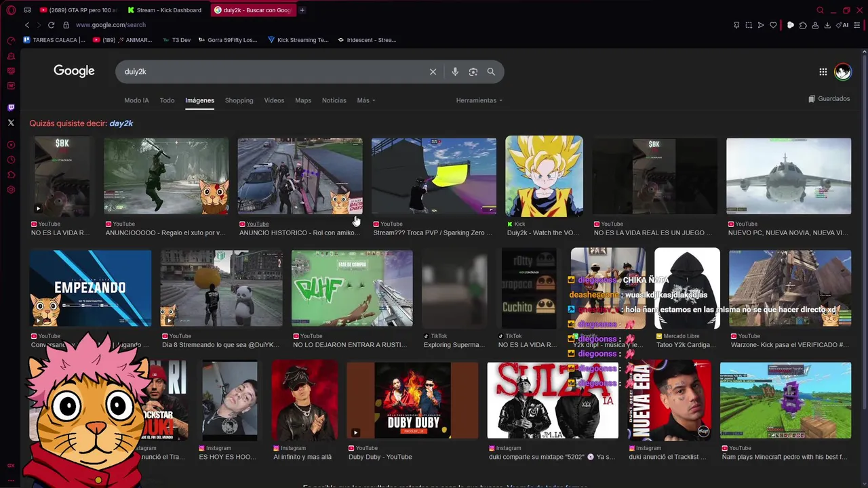Open the DUBY DUBY YouTube thumbnail

[412, 400]
